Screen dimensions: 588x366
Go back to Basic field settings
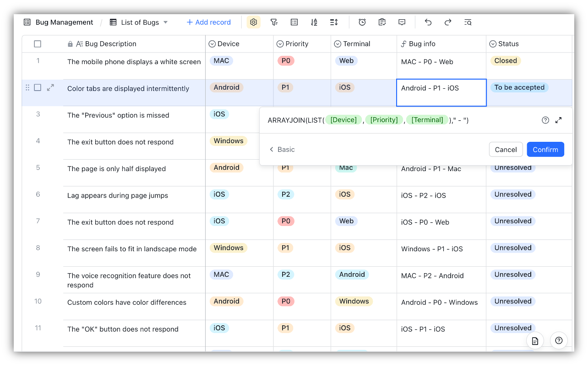tap(282, 150)
